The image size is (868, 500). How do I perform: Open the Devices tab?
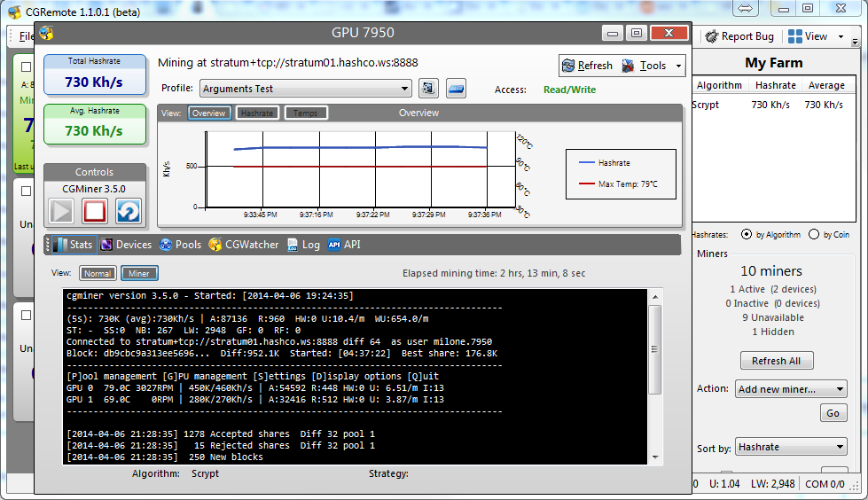coord(126,245)
